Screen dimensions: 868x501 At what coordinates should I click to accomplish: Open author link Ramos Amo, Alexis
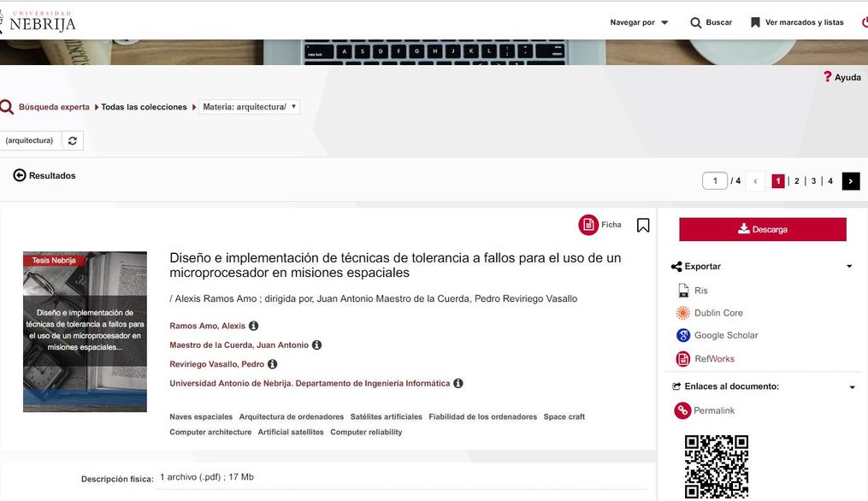pyautogui.click(x=207, y=326)
